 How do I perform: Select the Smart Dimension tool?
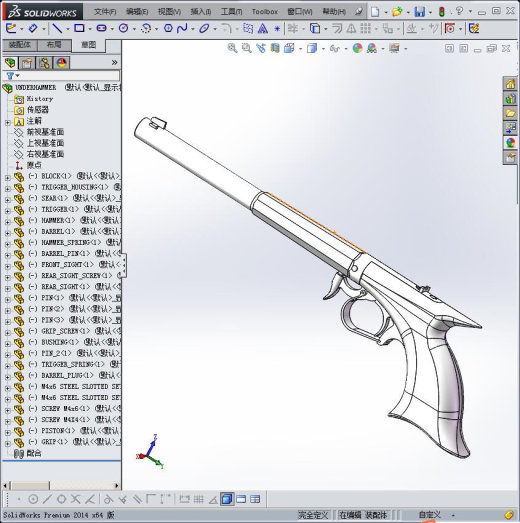pyautogui.click(x=33, y=28)
